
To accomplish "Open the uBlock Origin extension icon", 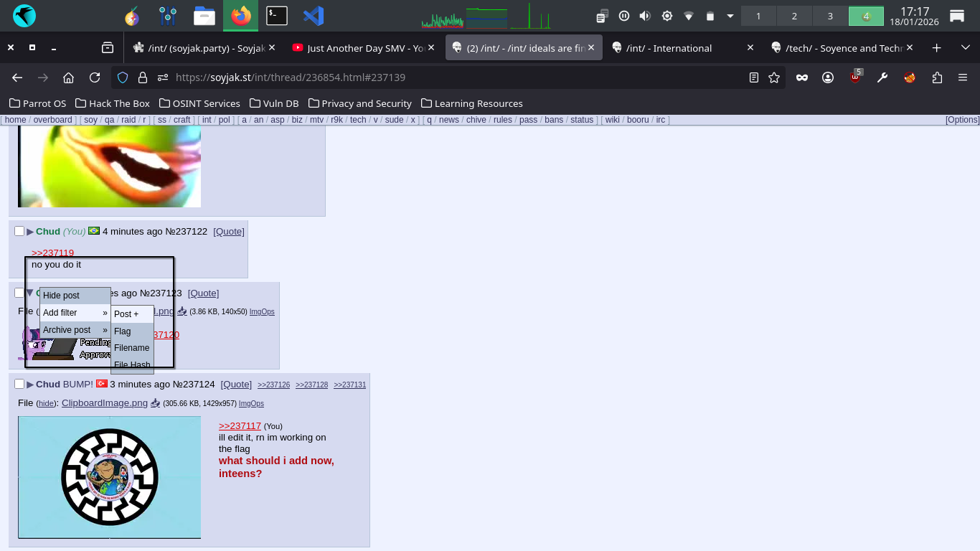I will (855, 77).
